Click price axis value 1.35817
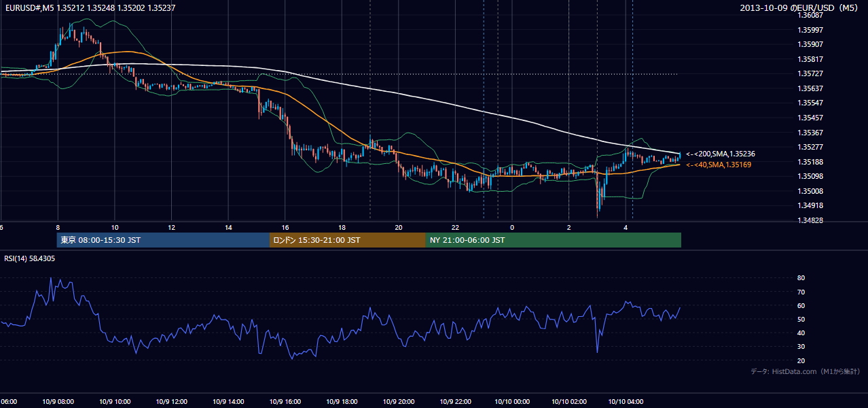The image size is (868, 408). coord(811,59)
